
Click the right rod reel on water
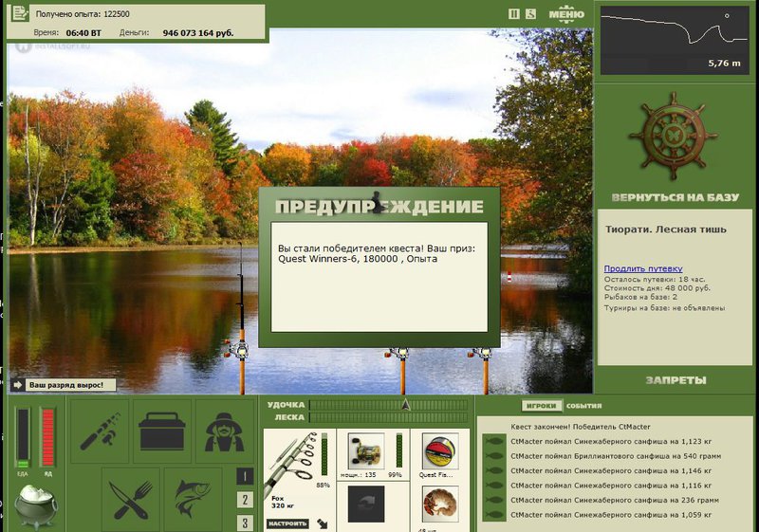pyautogui.click(x=482, y=355)
